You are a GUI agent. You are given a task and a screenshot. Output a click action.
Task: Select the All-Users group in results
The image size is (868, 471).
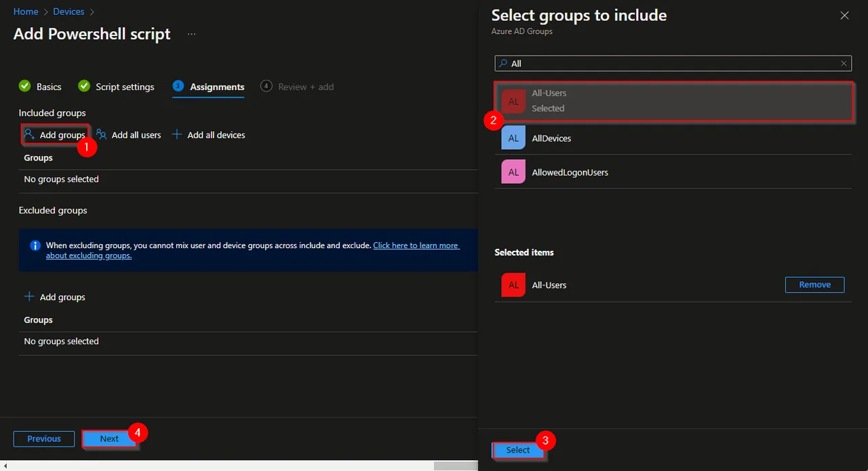pyautogui.click(x=673, y=101)
